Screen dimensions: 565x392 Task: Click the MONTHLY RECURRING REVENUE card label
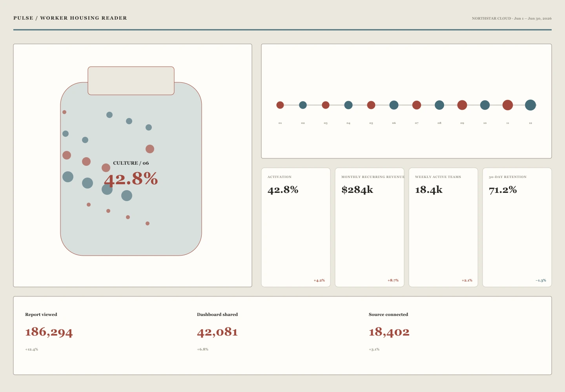point(373,177)
